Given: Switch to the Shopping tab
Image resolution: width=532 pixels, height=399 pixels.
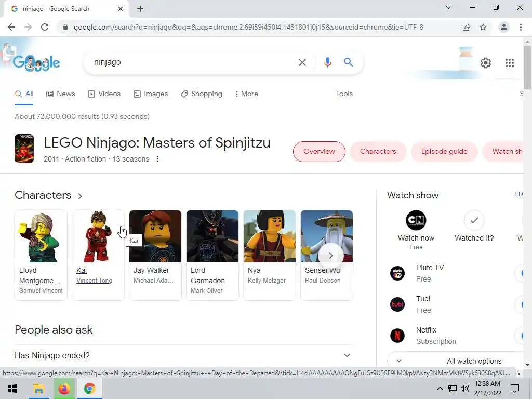Looking at the screenshot, I should [x=202, y=94].
